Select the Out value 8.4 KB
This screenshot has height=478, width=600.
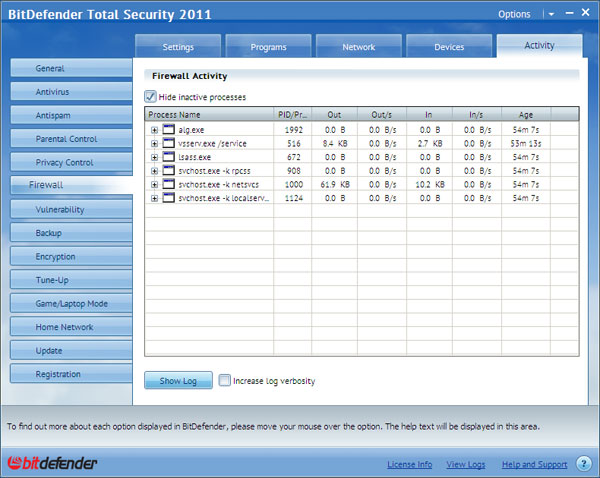coord(335,144)
